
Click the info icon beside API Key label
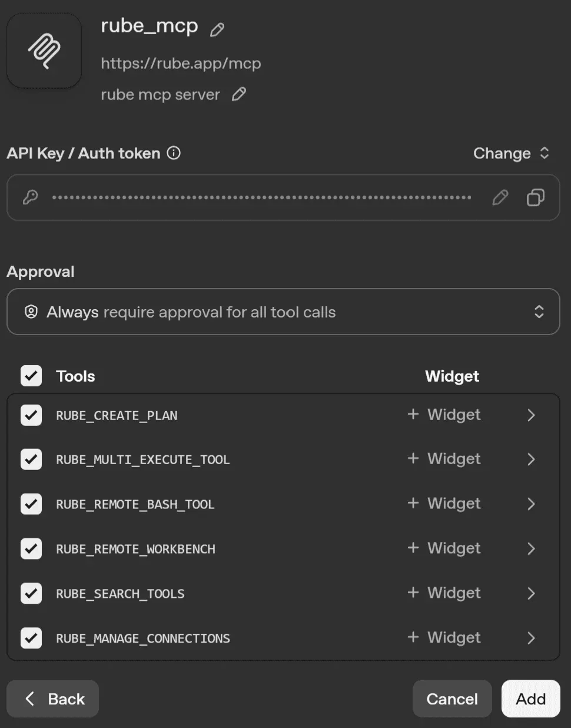tap(174, 153)
